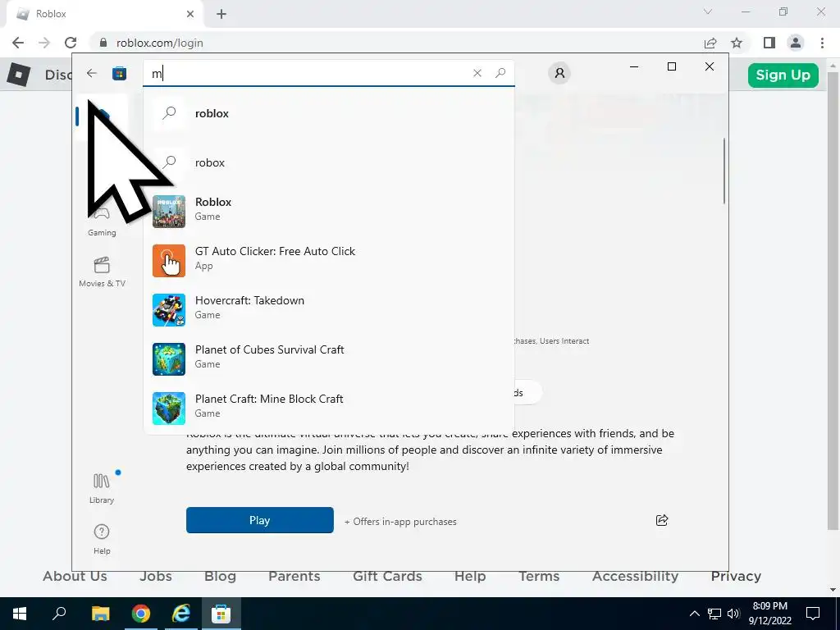
Task: Show hidden system tray icons
Action: point(694,614)
